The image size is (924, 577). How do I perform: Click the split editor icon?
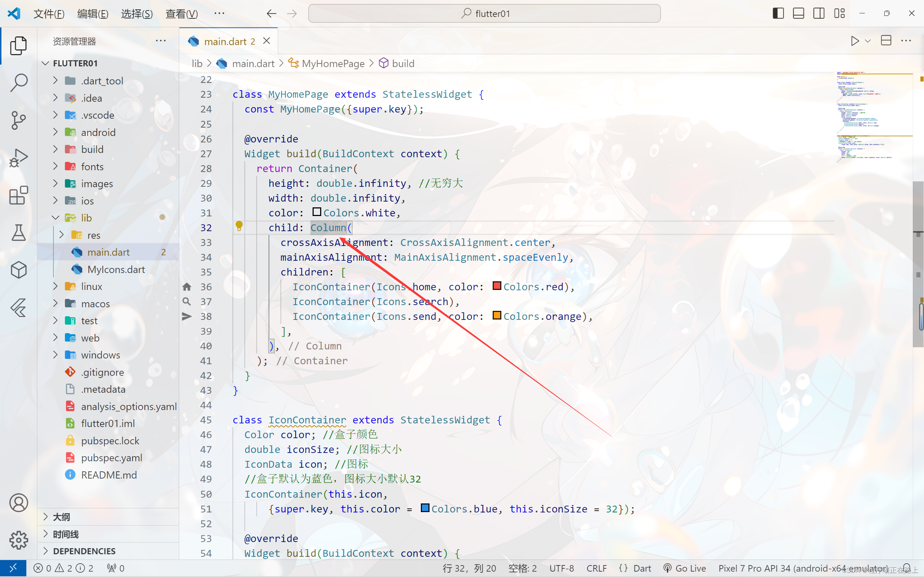coord(886,41)
